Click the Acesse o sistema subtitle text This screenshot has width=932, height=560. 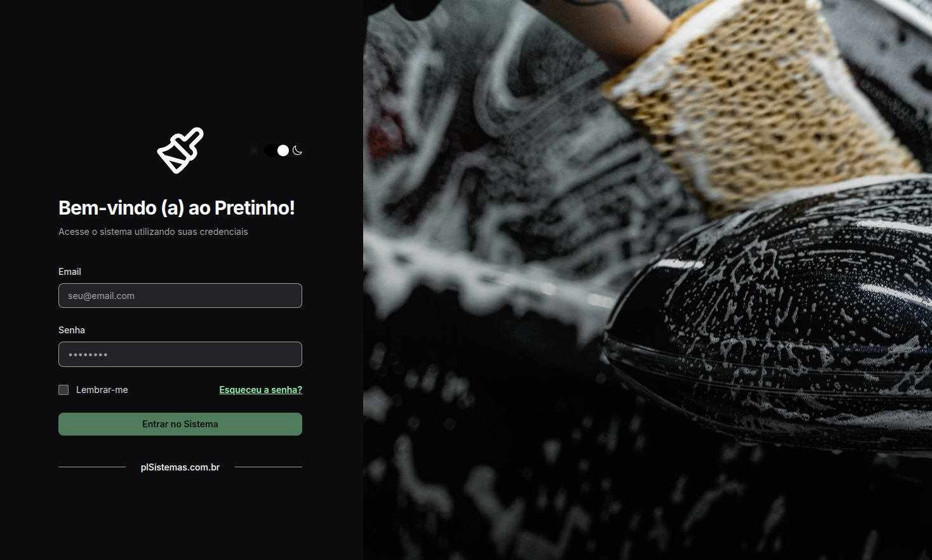tap(153, 232)
